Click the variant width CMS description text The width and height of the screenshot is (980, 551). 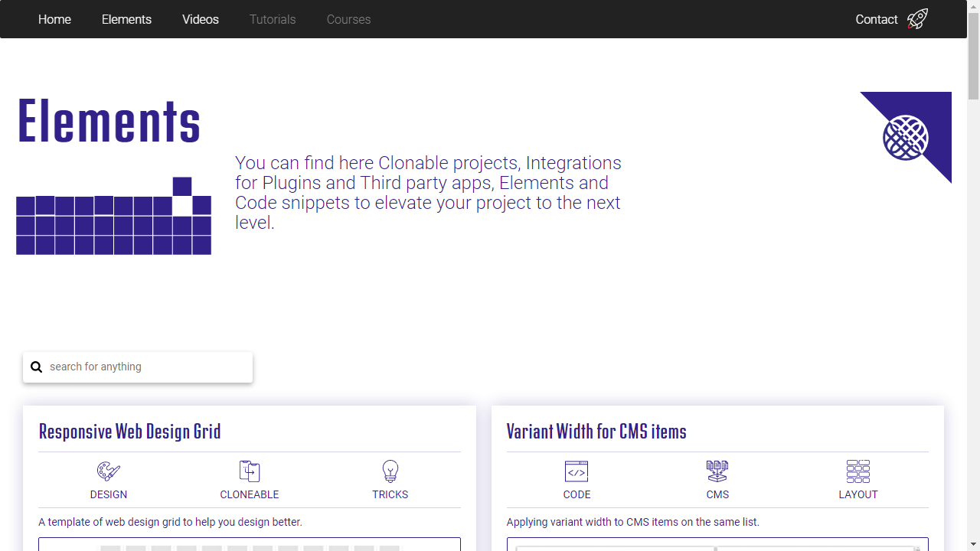632,522
